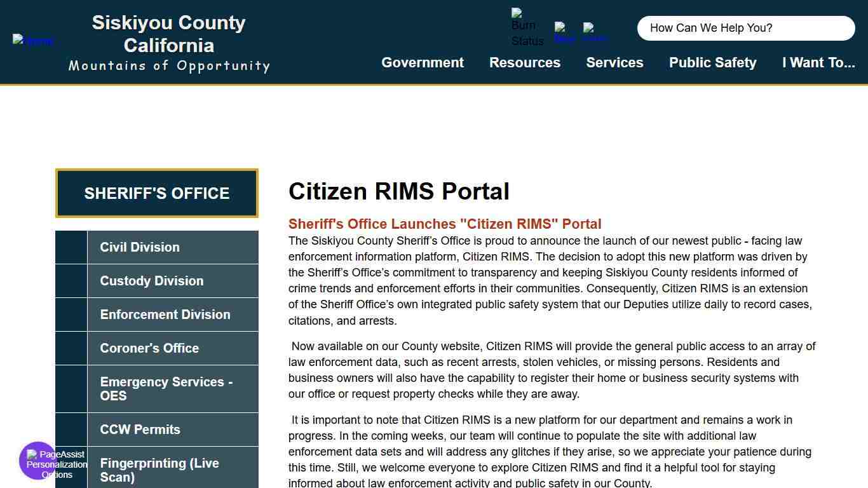Open the PageAssist Personalization Options widget
This screenshot has width=868, height=488.
point(38,461)
